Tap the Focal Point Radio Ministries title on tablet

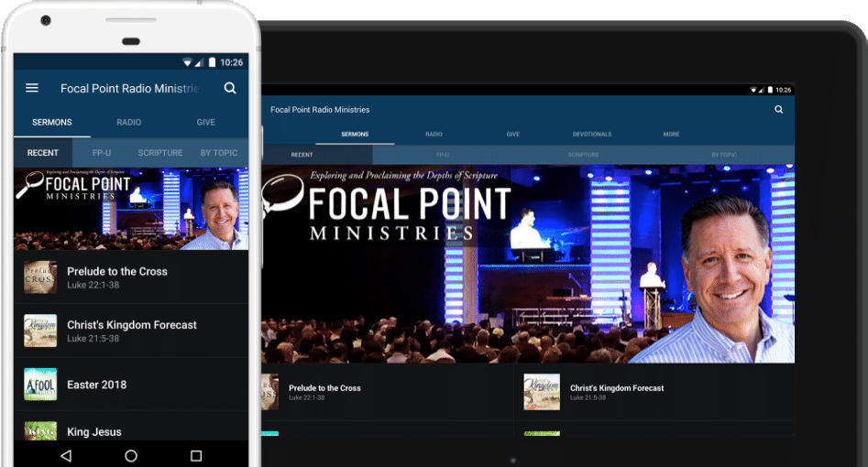(x=320, y=110)
